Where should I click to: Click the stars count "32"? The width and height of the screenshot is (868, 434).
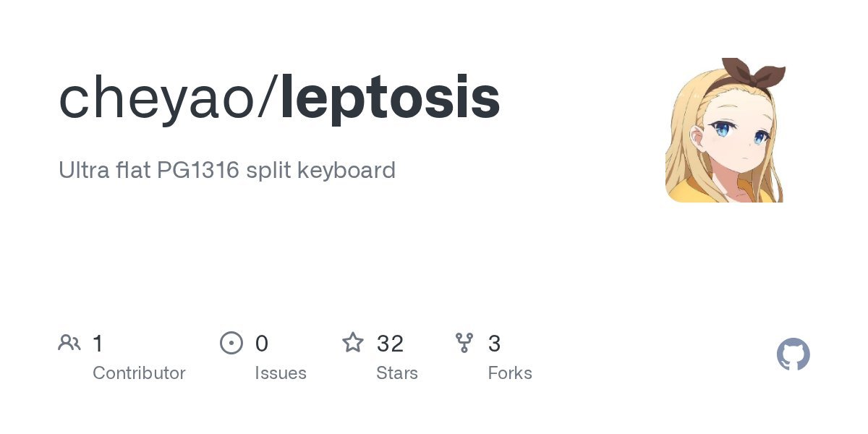(x=390, y=344)
